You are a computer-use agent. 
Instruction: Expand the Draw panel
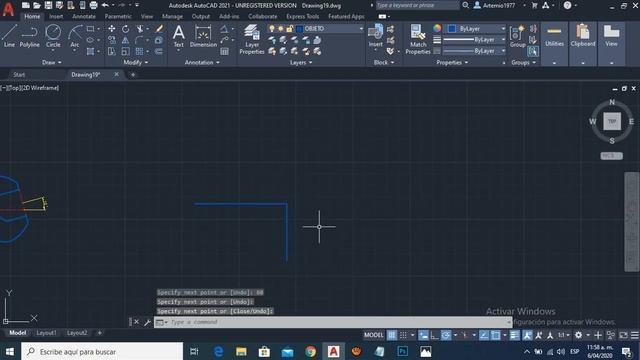pos(51,62)
